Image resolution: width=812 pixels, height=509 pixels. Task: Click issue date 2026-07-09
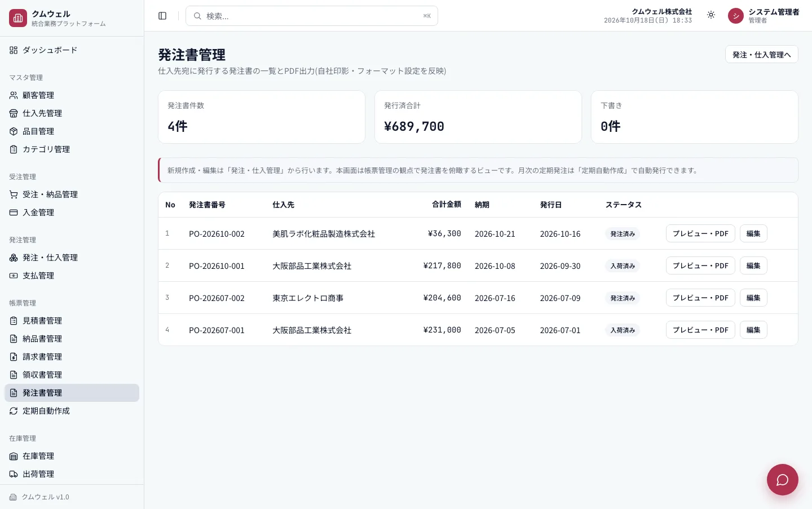pyautogui.click(x=560, y=298)
